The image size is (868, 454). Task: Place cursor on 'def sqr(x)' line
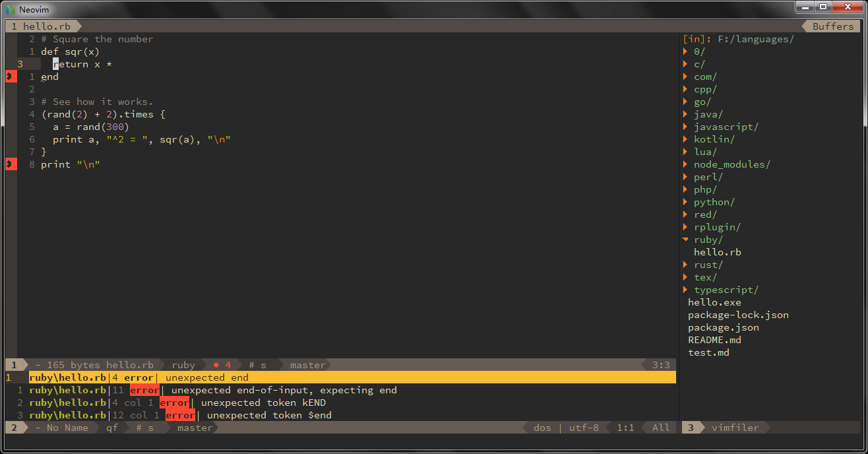[x=70, y=51]
